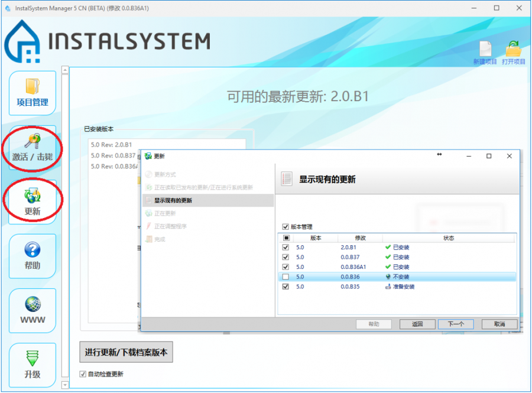Click the 状态 column header
Screen dimensions: 532x393
click(x=449, y=238)
